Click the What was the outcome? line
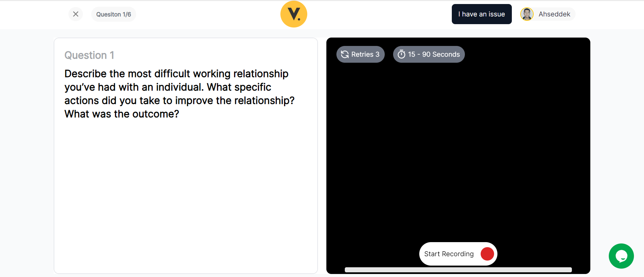The image size is (644, 277). 122,114
